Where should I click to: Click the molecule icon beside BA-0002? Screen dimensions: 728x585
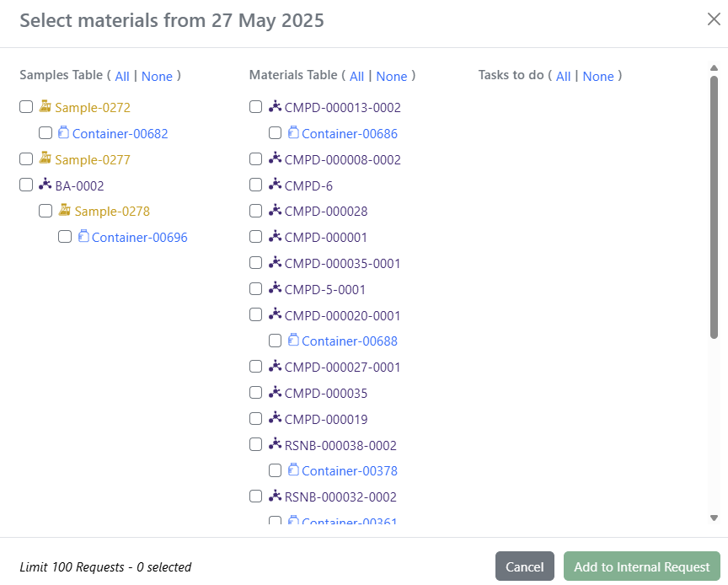pos(45,185)
